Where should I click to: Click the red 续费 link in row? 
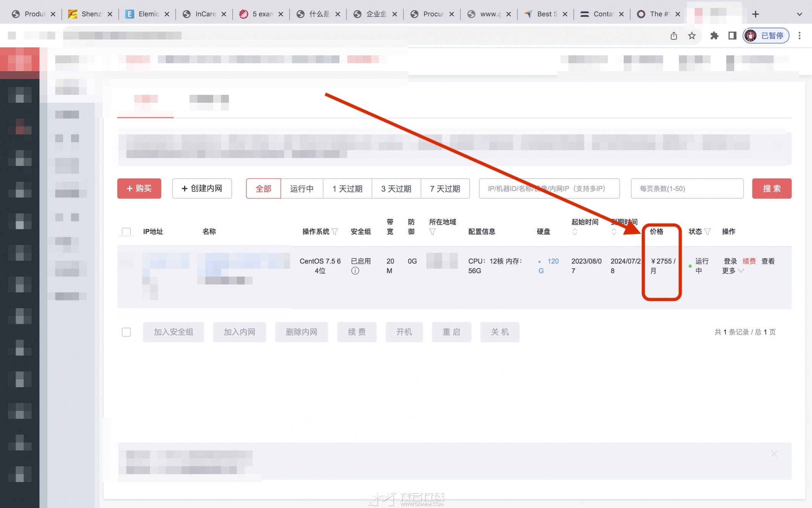(749, 261)
